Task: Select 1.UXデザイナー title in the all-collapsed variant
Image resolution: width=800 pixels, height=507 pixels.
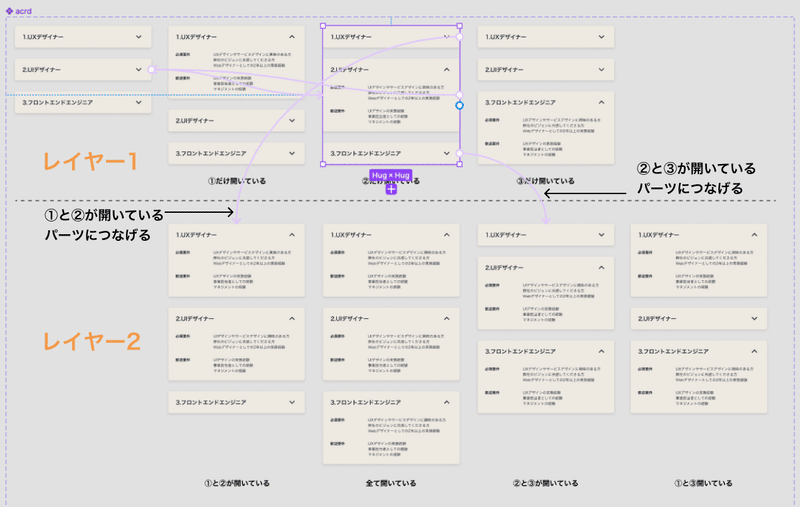Action: pos(43,37)
